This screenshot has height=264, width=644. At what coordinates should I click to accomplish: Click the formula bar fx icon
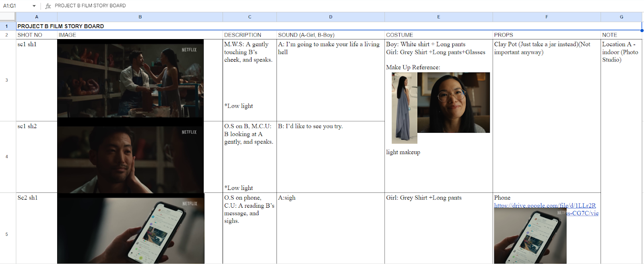(x=48, y=6)
